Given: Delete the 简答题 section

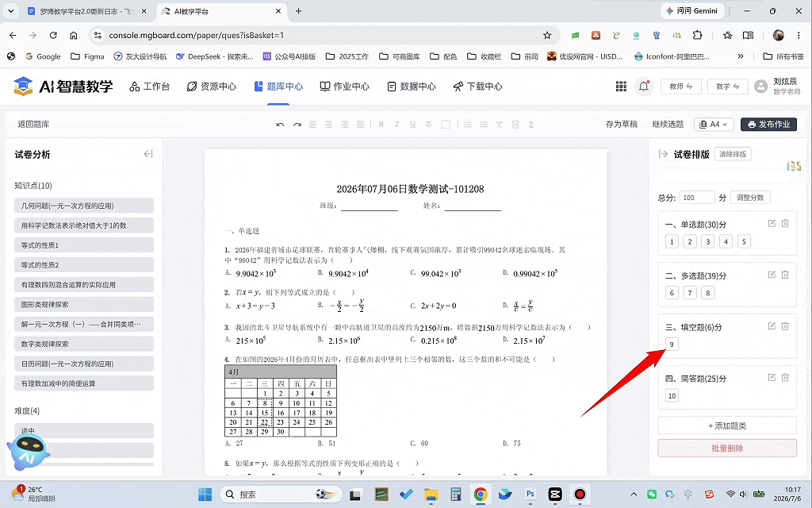Looking at the screenshot, I should pyautogui.click(x=785, y=377).
